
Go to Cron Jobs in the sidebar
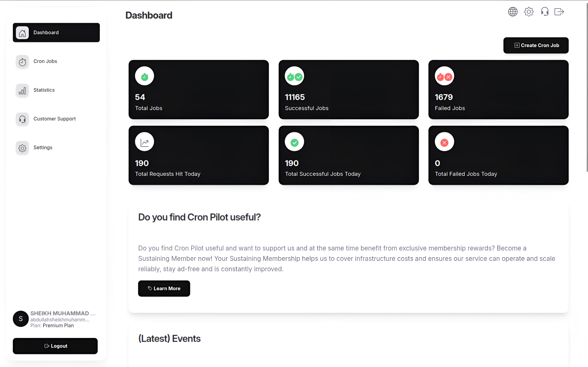click(45, 61)
